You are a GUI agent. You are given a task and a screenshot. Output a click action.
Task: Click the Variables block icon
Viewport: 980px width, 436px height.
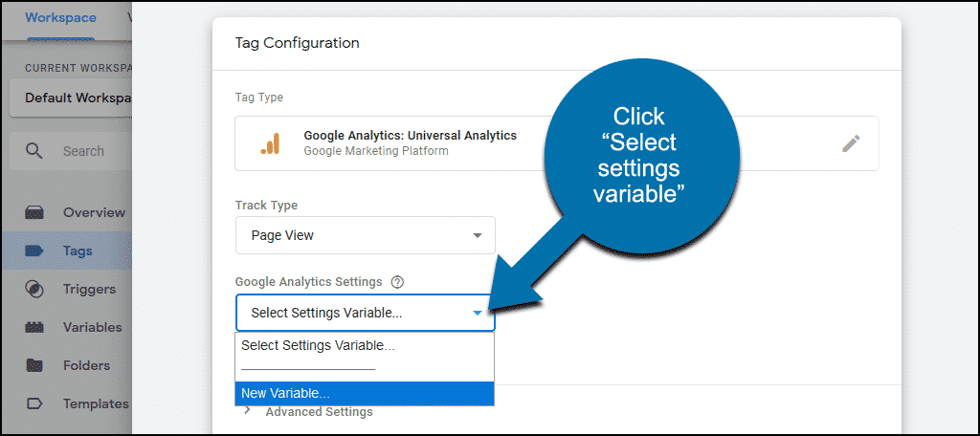tap(33, 327)
